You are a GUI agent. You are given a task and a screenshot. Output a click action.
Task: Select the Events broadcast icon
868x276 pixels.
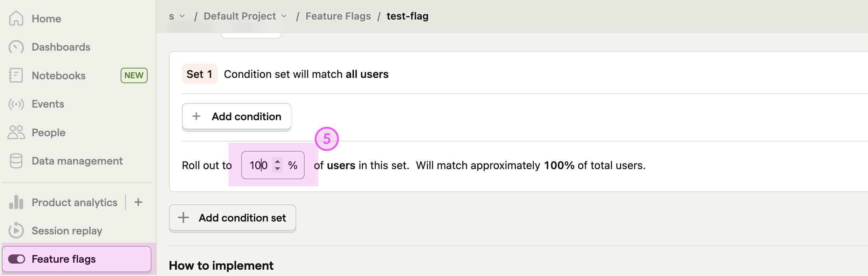(x=16, y=104)
